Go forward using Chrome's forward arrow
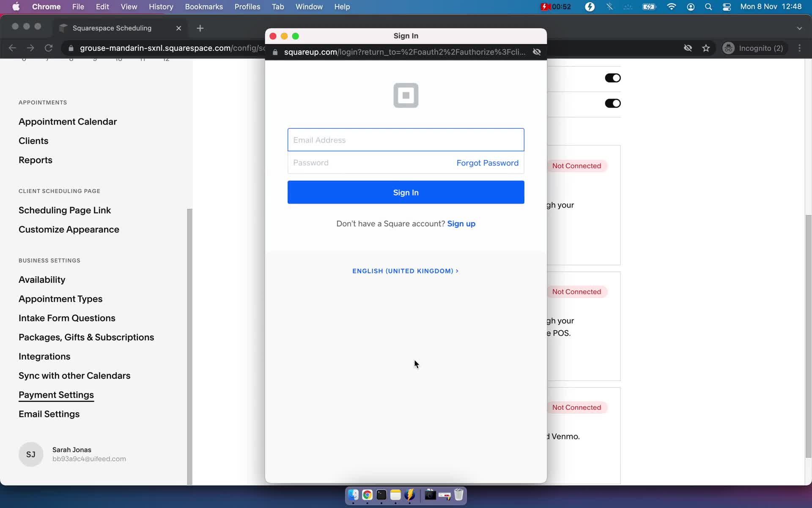This screenshot has width=812, height=508. tap(30, 48)
